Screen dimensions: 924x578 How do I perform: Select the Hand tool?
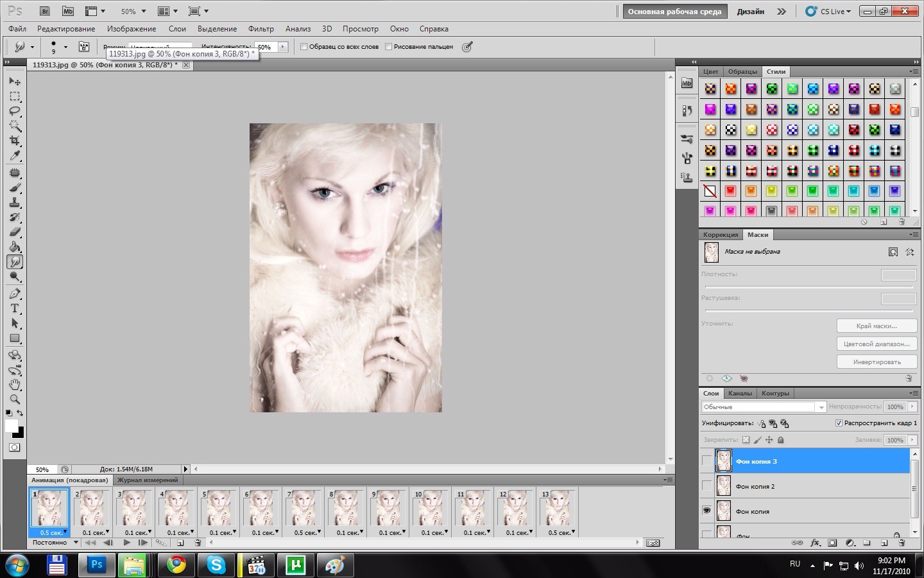15,385
